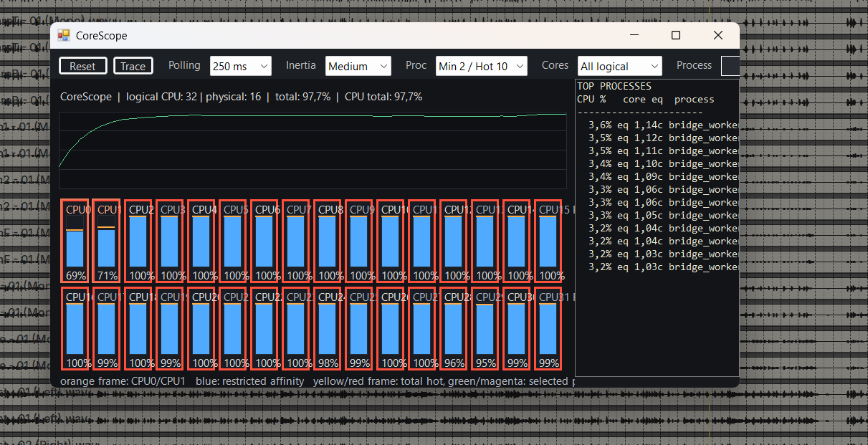Click the CoreScope app icon in title bar

64,35
